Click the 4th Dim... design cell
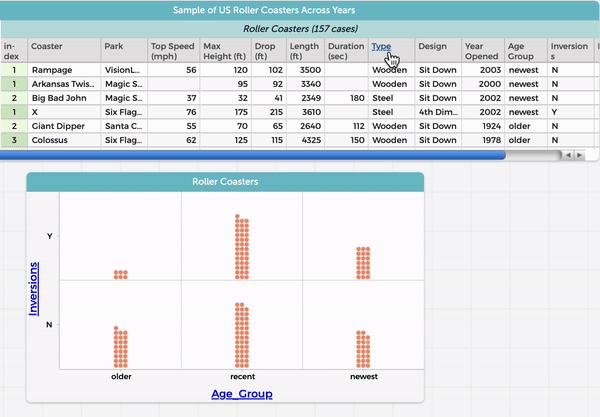Image resolution: width=600 pixels, height=417 pixels. (438, 112)
